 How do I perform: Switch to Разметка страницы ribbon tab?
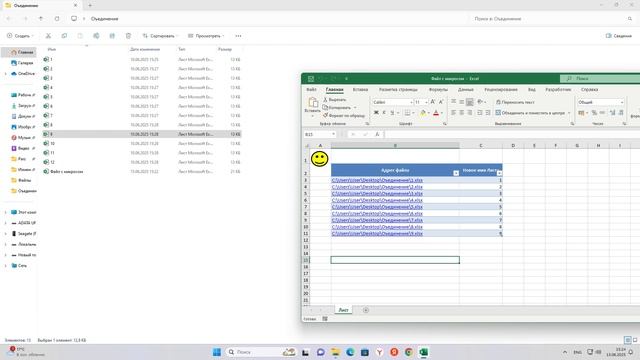click(398, 89)
